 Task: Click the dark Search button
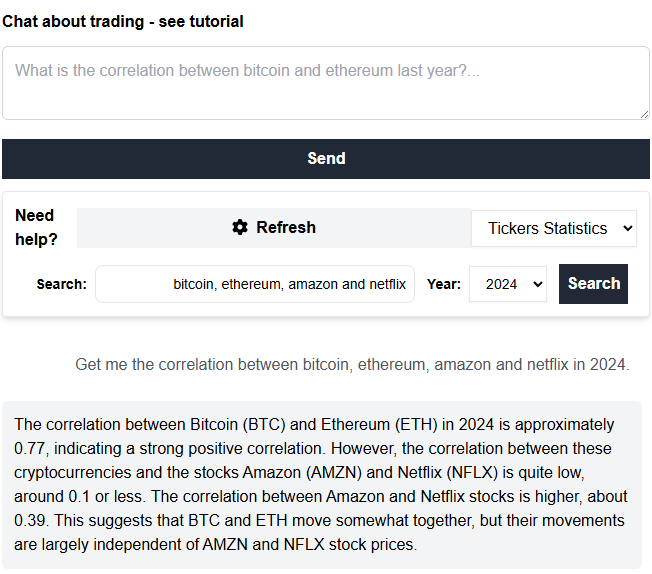click(x=593, y=284)
